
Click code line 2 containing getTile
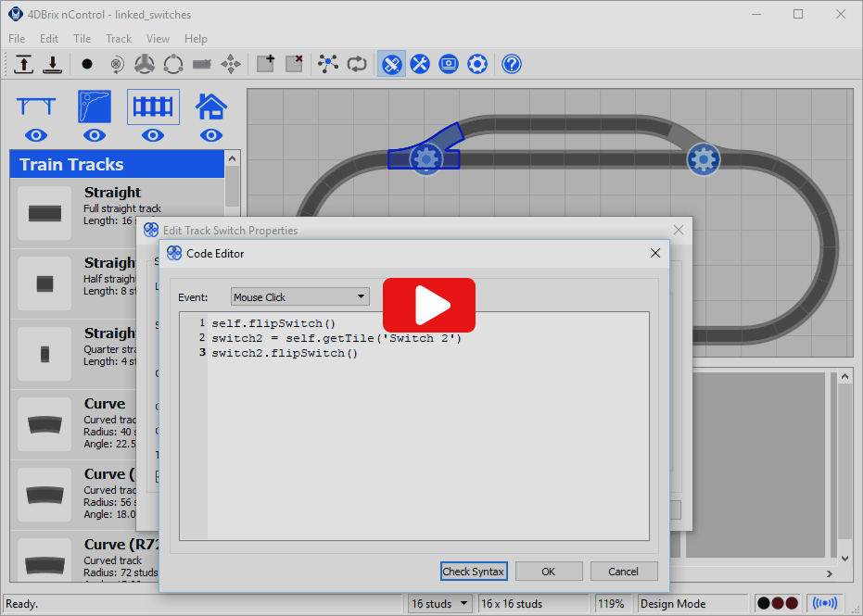[x=336, y=338]
